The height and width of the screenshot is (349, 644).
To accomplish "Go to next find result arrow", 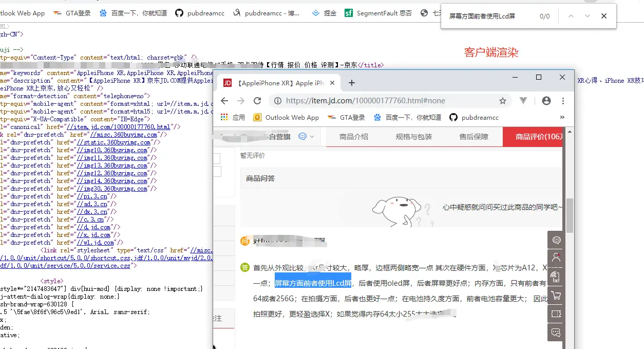I will (x=587, y=16).
